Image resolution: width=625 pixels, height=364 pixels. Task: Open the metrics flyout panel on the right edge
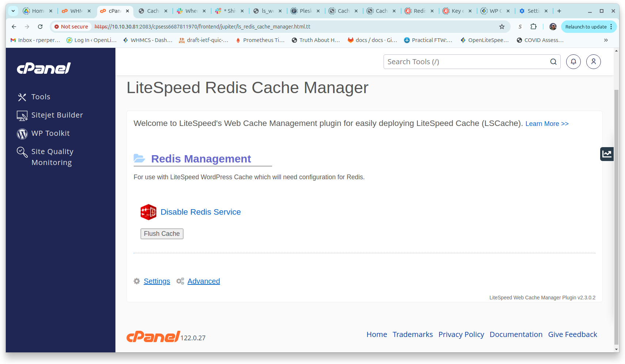click(606, 154)
